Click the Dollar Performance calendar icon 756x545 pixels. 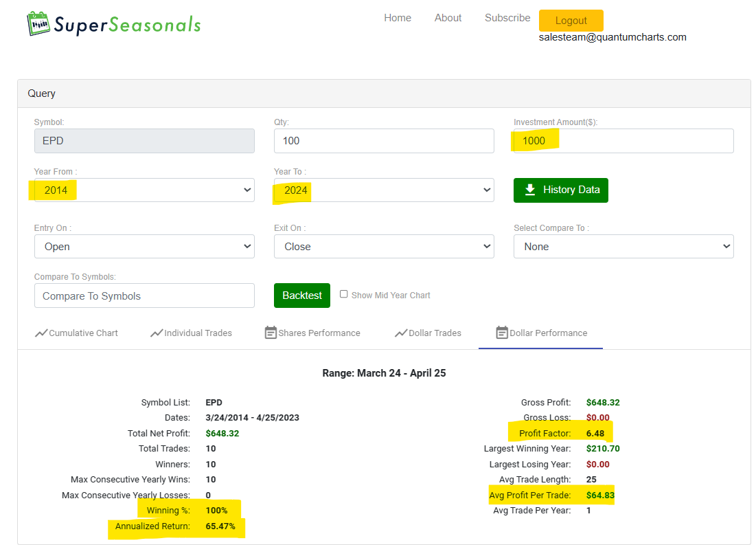[x=502, y=333]
